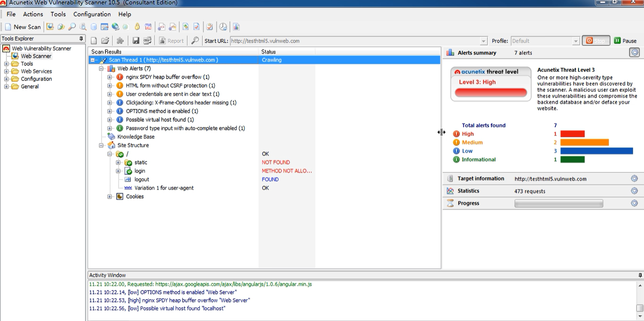Expand the Progress section

(x=634, y=203)
